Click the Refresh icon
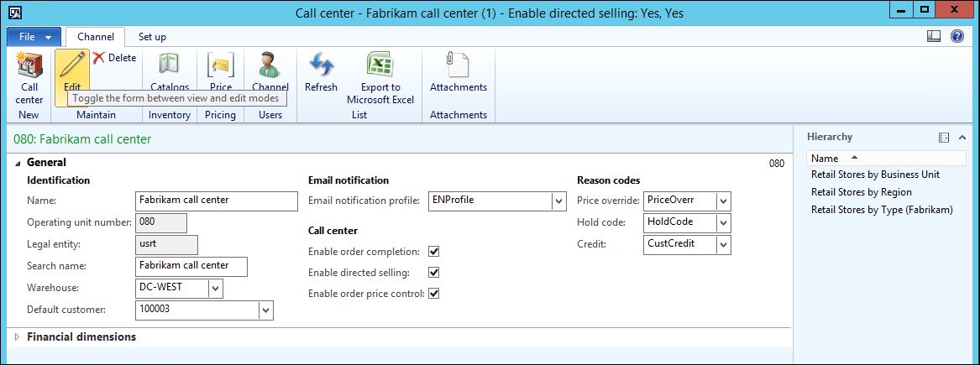Viewport: 980px width, 365px height. (x=321, y=66)
